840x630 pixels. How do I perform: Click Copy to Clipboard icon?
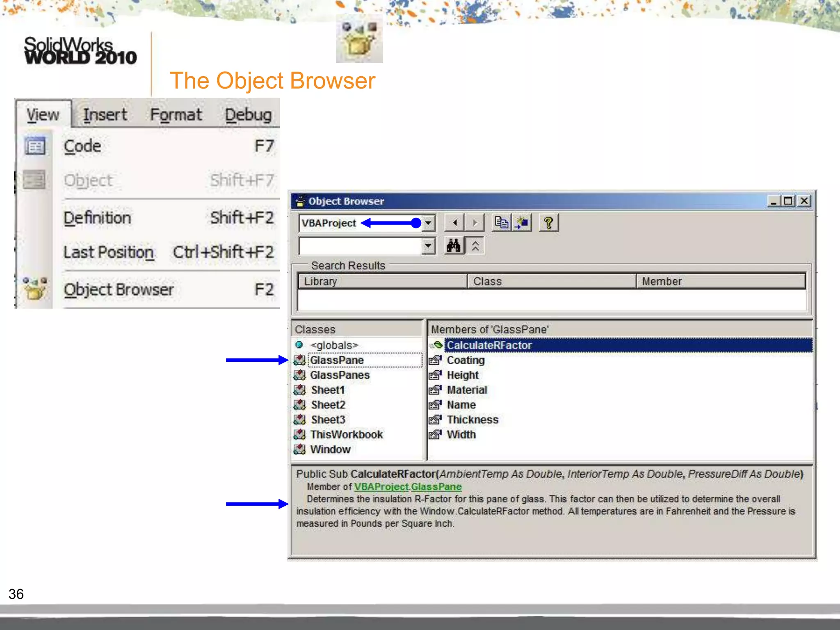pyautogui.click(x=501, y=223)
